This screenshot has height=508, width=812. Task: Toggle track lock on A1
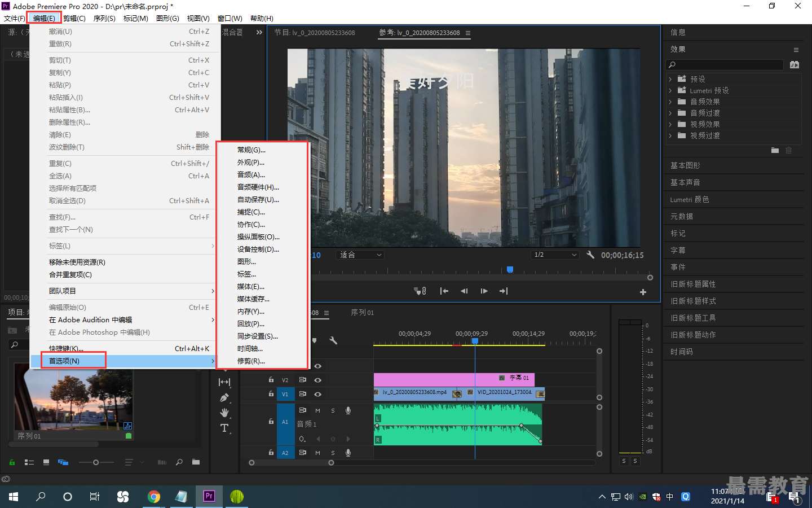tap(271, 421)
